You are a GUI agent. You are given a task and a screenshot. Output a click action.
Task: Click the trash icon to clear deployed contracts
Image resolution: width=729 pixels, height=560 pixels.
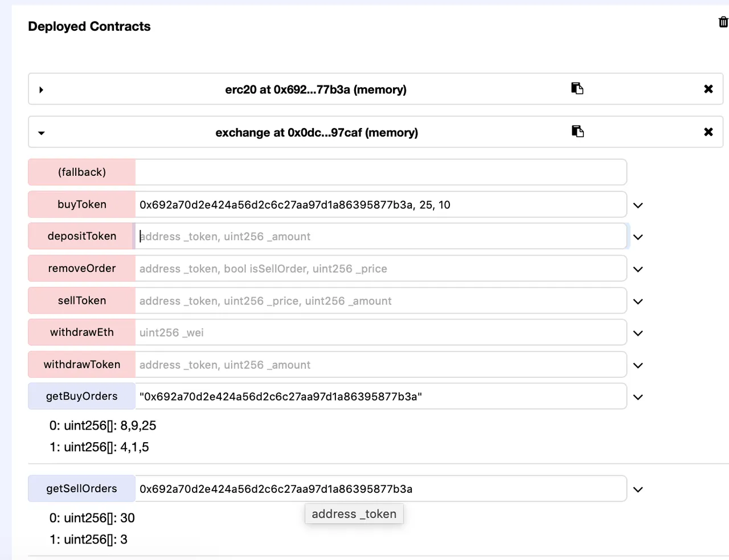coord(723,22)
